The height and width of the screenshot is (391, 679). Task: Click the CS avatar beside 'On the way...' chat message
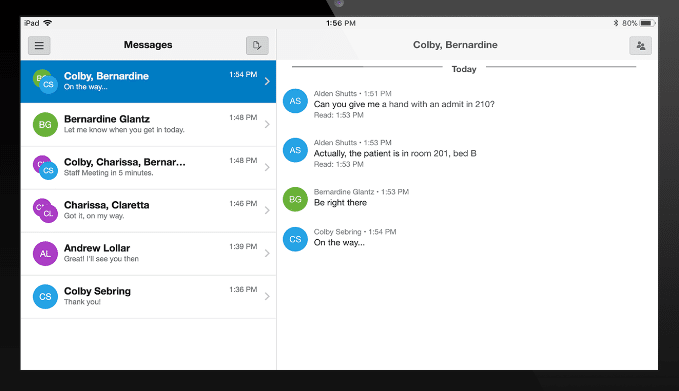tap(295, 239)
